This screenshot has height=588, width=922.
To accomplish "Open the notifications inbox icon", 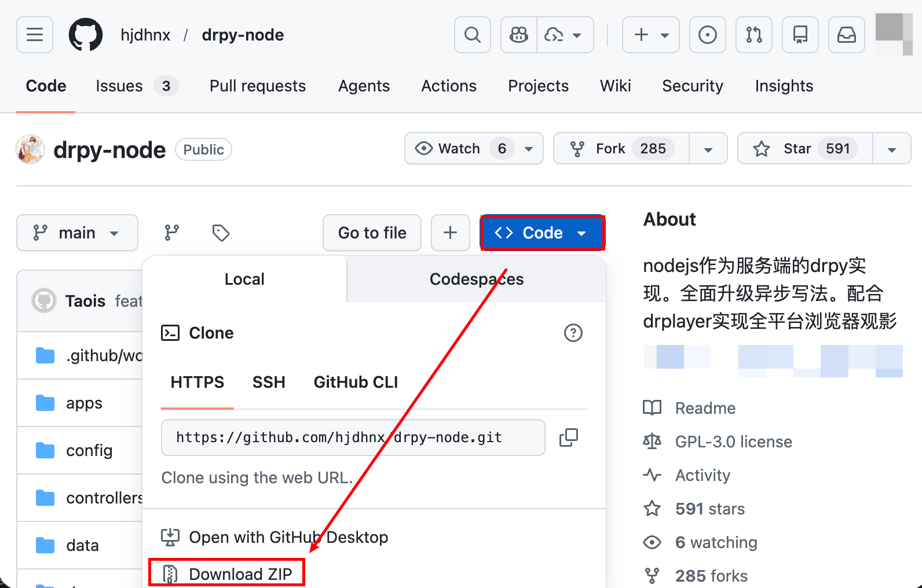I will pos(846,35).
